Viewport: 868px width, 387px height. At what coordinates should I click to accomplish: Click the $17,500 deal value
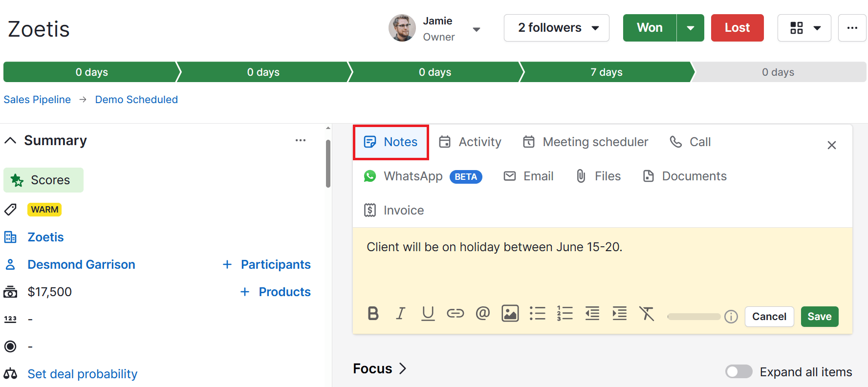tap(50, 292)
